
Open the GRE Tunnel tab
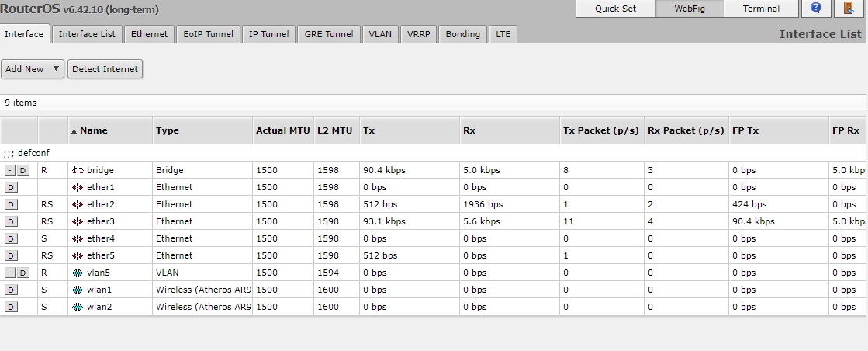(x=329, y=34)
